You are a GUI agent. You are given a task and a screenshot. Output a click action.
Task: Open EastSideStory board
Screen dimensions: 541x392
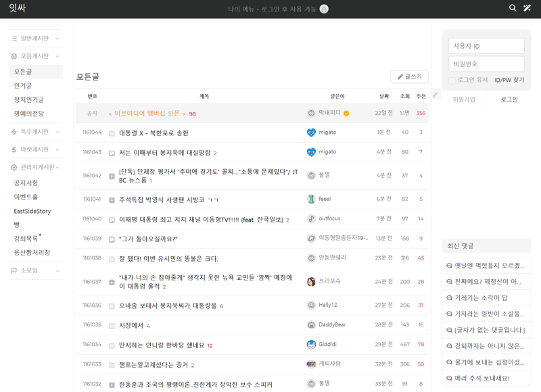(32, 211)
